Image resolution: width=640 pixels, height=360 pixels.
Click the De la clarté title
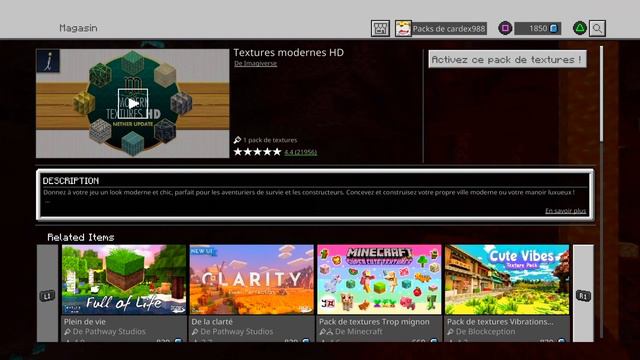(x=212, y=322)
